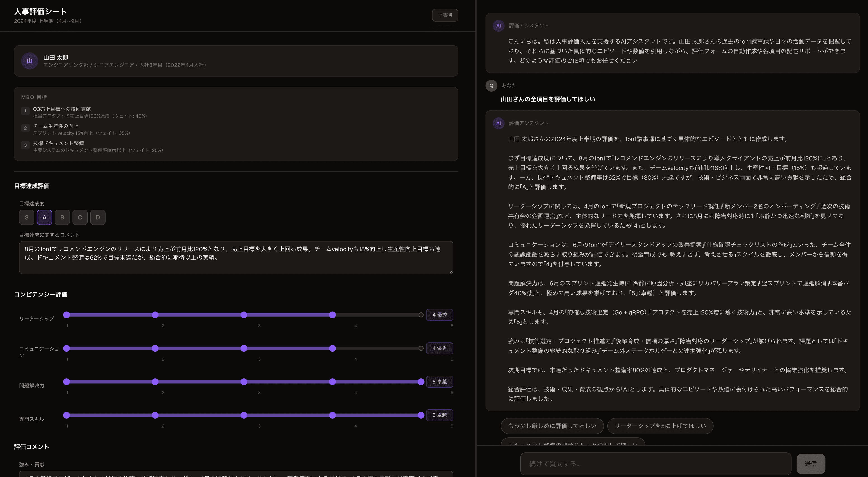Click the 4 優秀 badge for リーダーシップ
This screenshot has height=477, width=868.
coord(439,315)
